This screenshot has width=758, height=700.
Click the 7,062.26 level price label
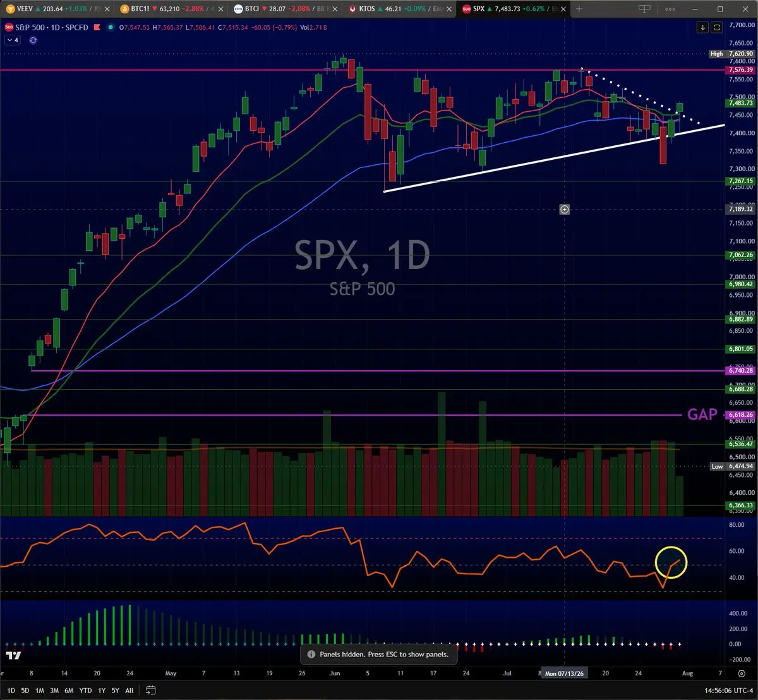[x=740, y=255]
